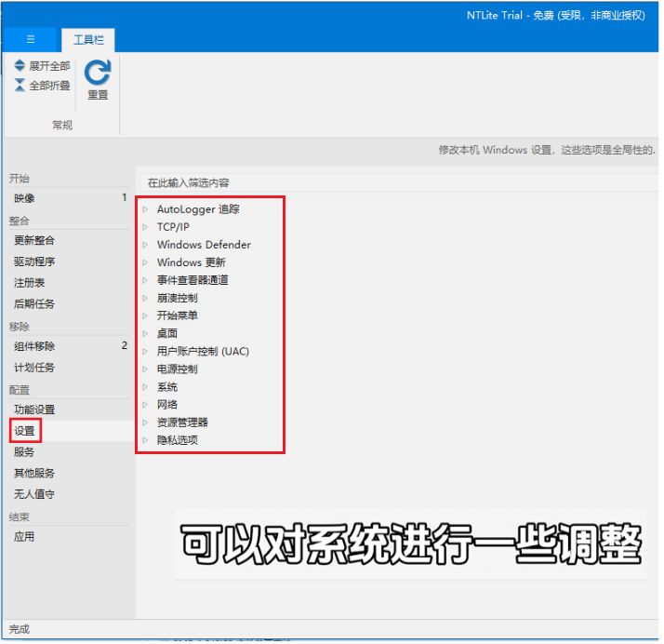Open the hamburger menu button
The width and height of the screenshot is (664, 644).
coord(31,39)
